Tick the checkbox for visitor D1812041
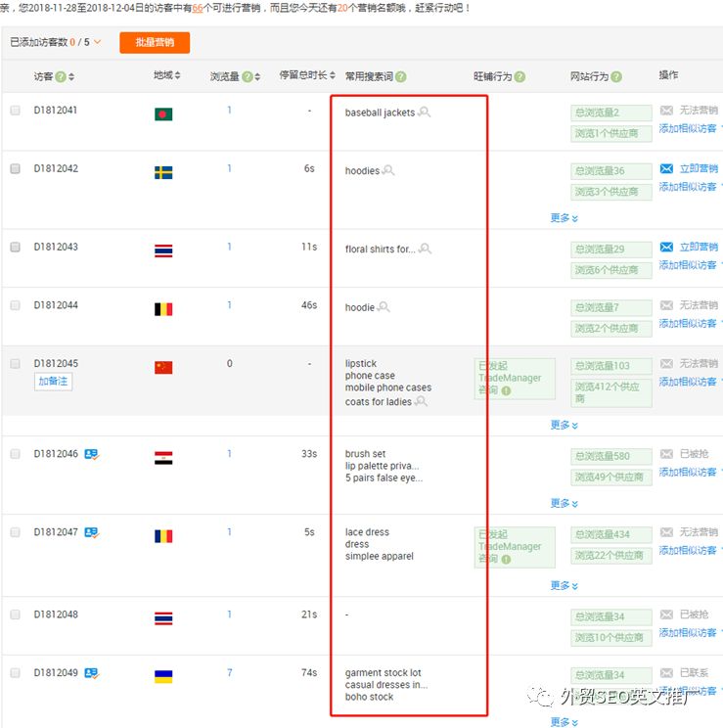Viewport: 723px width, 728px height. pyautogui.click(x=16, y=110)
